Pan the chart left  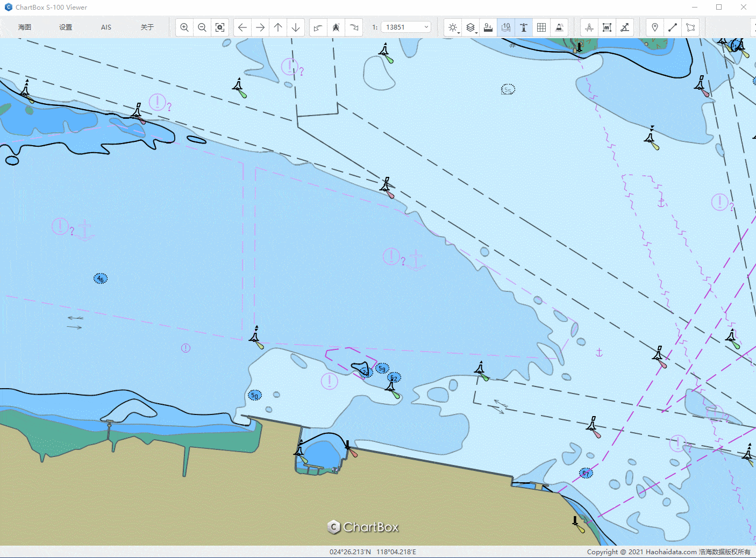243,27
